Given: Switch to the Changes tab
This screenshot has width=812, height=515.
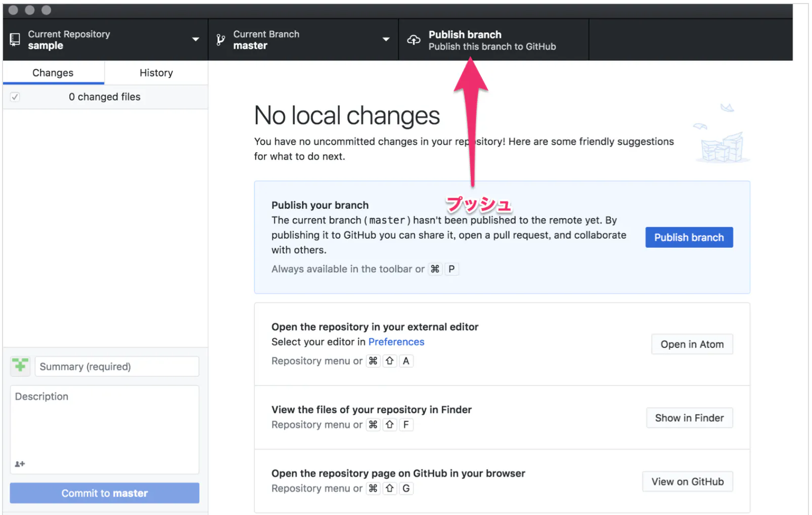Looking at the screenshot, I should (x=53, y=73).
